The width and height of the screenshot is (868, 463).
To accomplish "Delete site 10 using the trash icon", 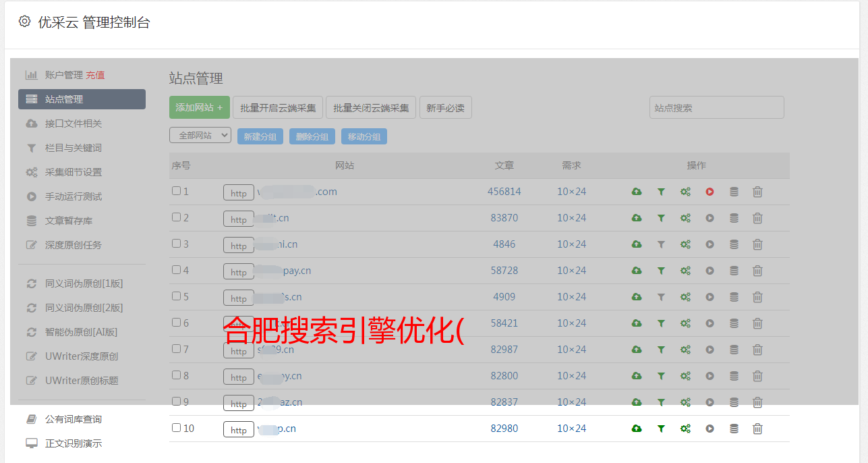I will [x=757, y=429].
